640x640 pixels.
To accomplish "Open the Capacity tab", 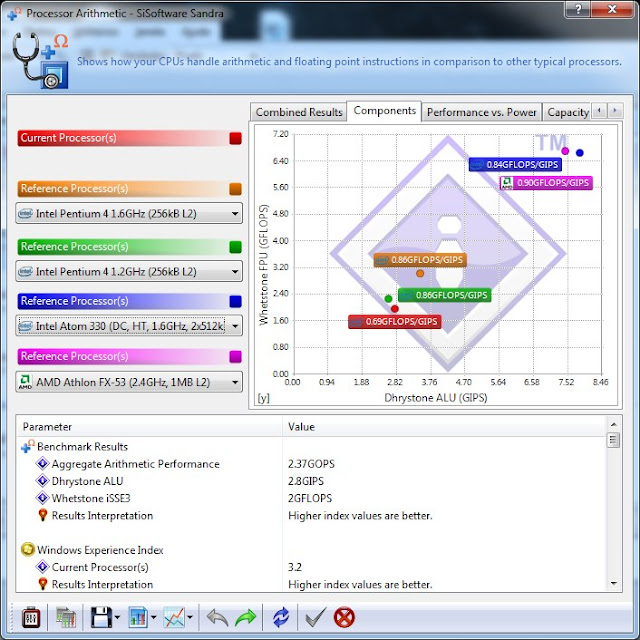I will pos(567,112).
